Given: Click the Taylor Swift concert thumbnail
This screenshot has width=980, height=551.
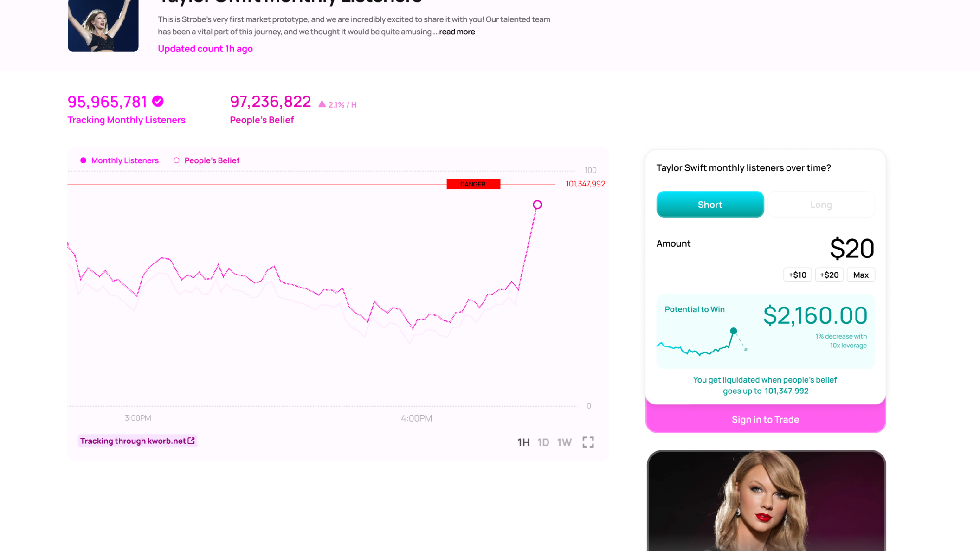Looking at the screenshot, I should (103, 26).
